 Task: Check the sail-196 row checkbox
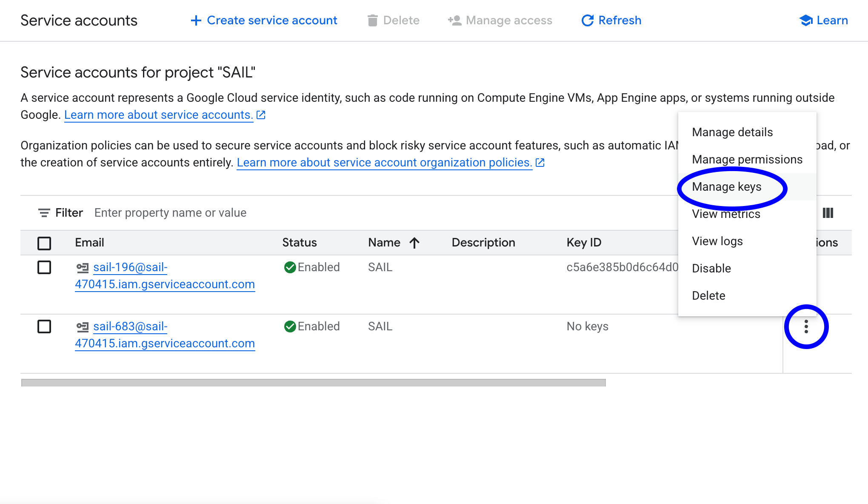44,267
